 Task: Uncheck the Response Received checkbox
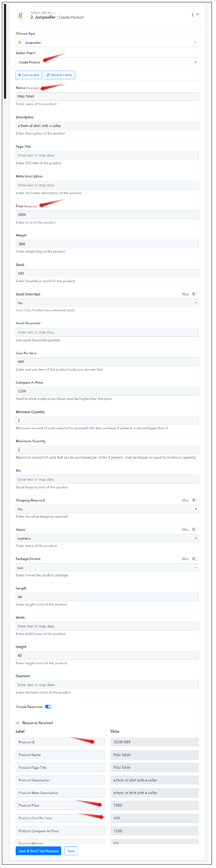click(x=18, y=723)
